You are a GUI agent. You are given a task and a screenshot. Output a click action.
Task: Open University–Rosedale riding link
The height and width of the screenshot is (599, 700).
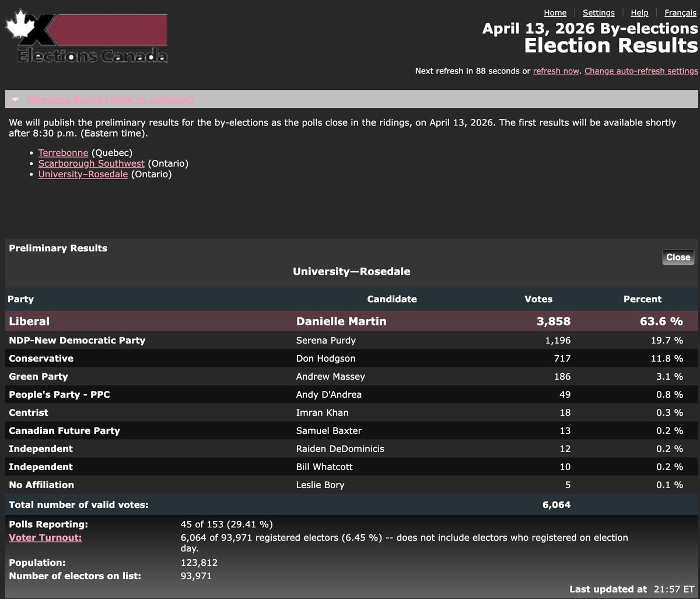pyautogui.click(x=83, y=174)
